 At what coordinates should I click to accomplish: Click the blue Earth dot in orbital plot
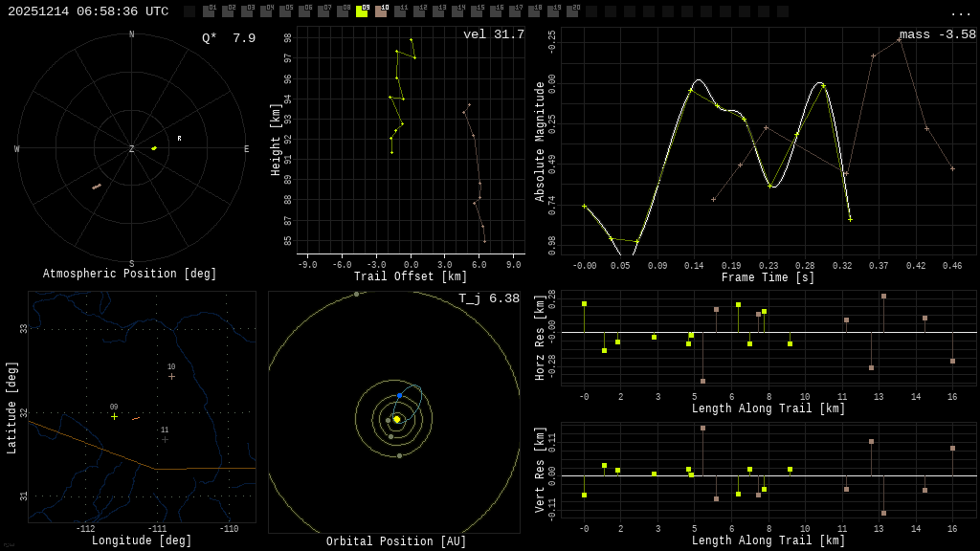tap(399, 395)
